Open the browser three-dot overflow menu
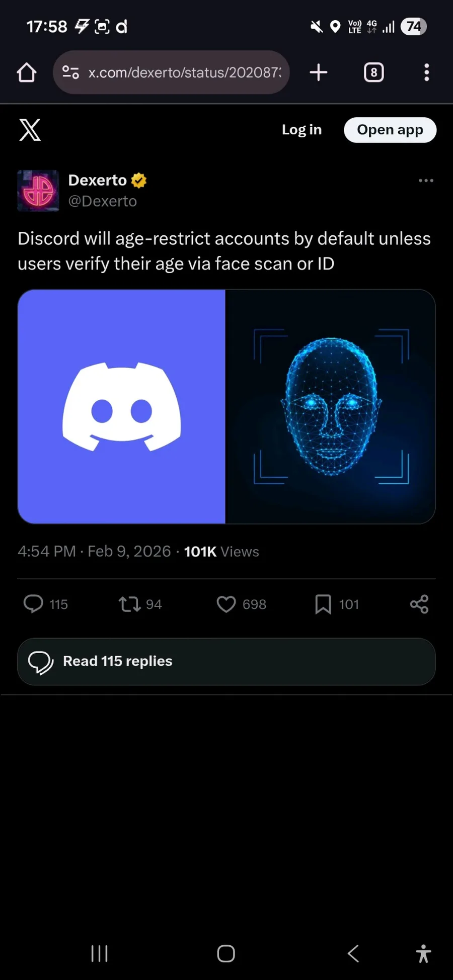This screenshot has width=453, height=980. pyautogui.click(x=426, y=72)
